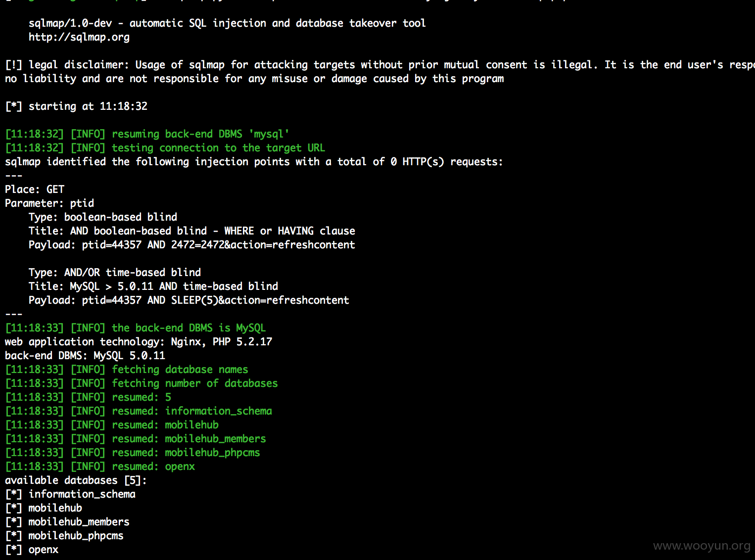This screenshot has width=755, height=560.
Task: Click 'Type: AND/OR time-based blind' line
Action: (x=115, y=273)
